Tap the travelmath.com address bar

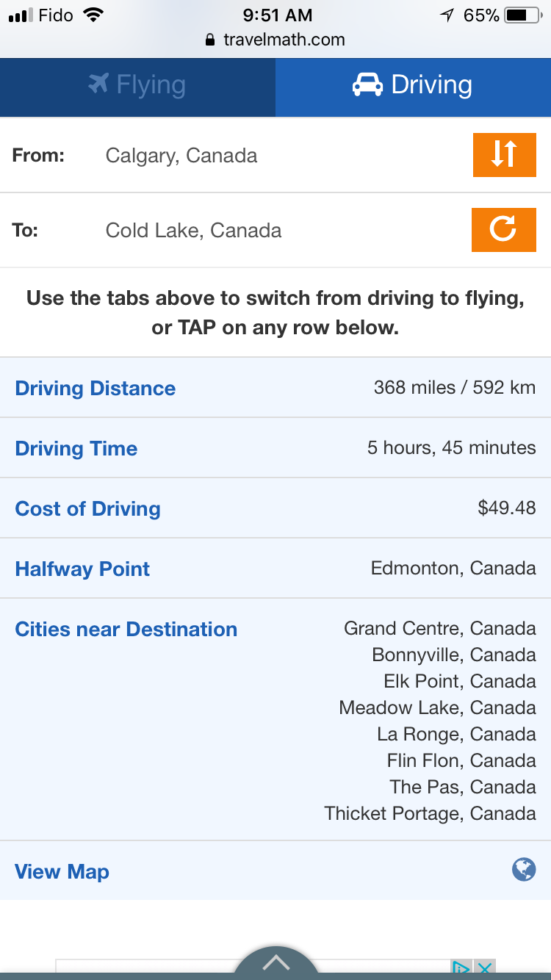coord(284,40)
